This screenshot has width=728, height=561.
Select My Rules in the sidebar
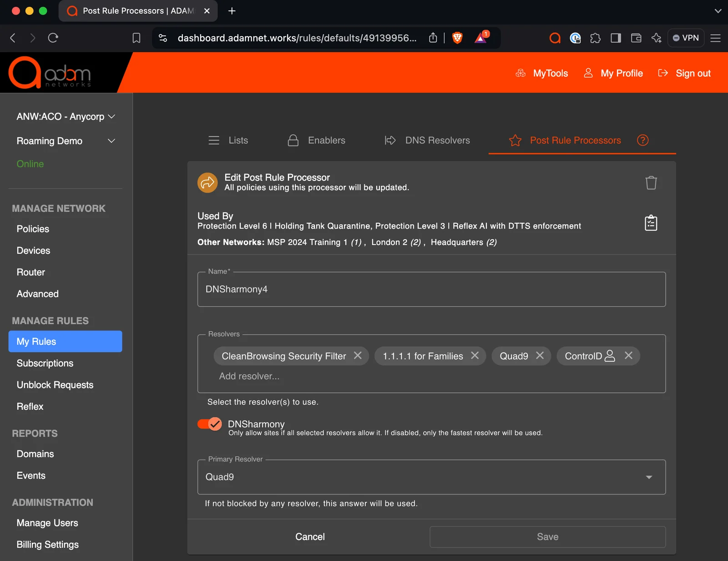click(65, 341)
